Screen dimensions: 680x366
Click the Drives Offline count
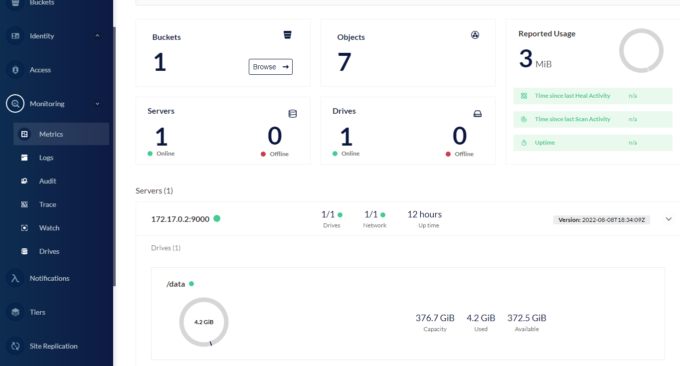[460, 136]
